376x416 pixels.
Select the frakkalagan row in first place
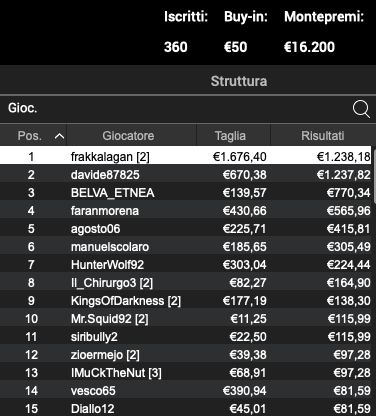click(x=186, y=156)
